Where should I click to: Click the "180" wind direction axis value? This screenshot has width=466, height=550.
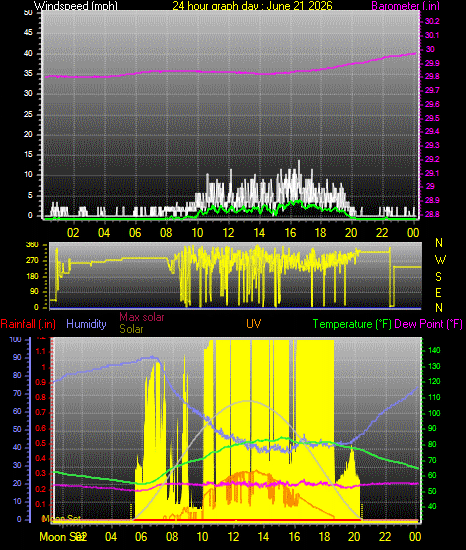point(32,276)
